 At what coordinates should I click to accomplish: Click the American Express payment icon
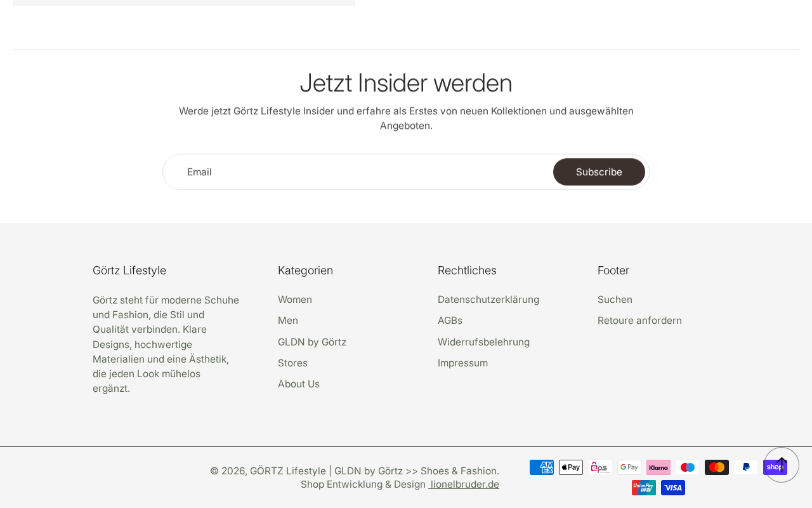pyautogui.click(x=542, y=467)
